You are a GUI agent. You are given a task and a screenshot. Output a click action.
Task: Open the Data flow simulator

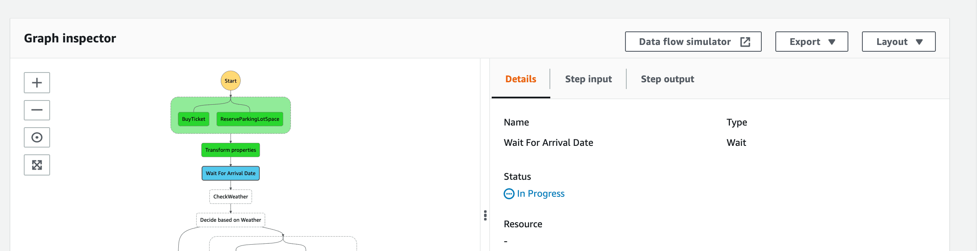(x=693, y=42)
